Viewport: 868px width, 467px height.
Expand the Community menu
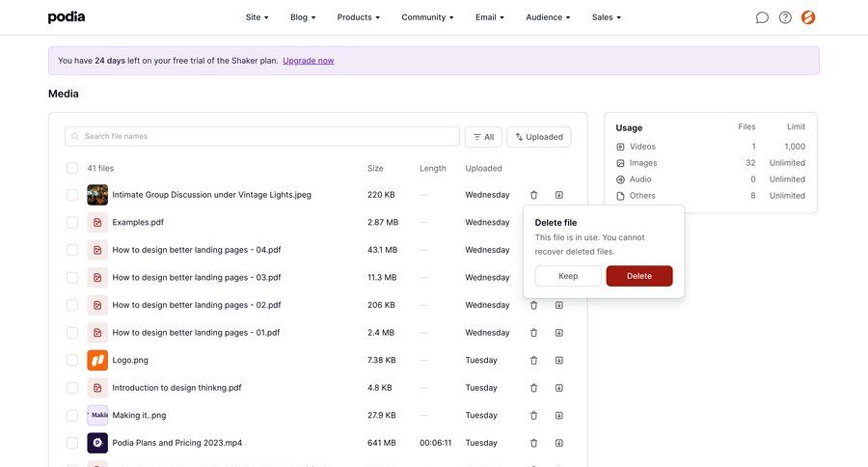tap(427, 17)
